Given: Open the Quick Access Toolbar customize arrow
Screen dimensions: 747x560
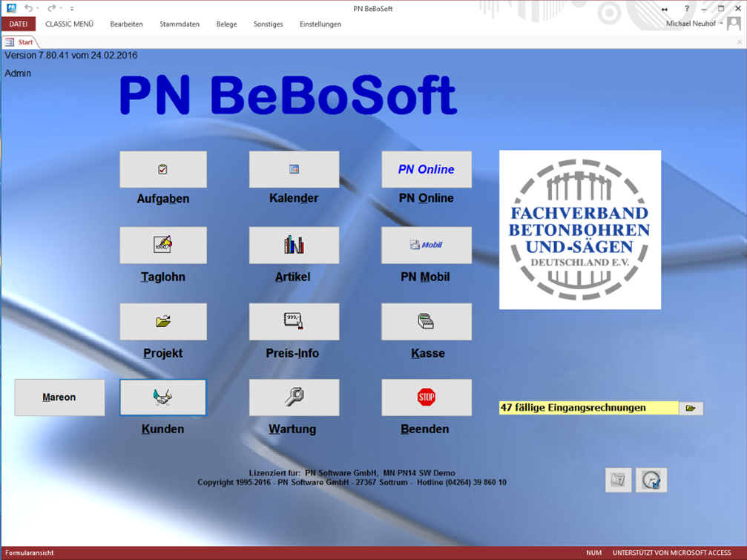Looking at the screenshot, I should point(71,8).
